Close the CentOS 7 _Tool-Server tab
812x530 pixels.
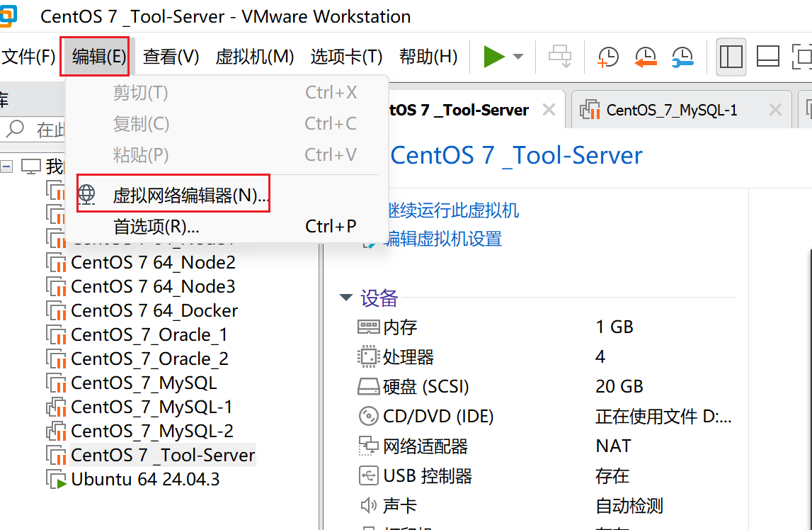click(x=549, y=110)
